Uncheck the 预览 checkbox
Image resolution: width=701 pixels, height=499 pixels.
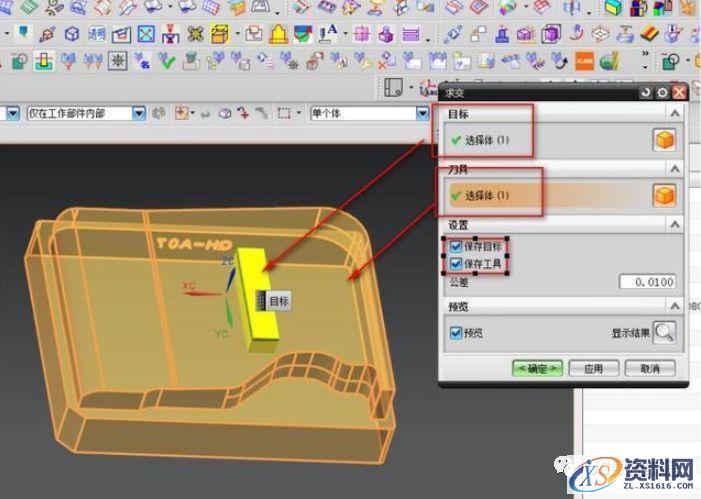[x=456, y=333]
